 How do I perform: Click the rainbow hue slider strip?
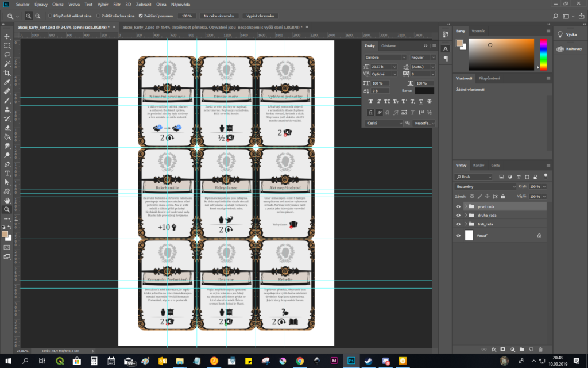543,55
